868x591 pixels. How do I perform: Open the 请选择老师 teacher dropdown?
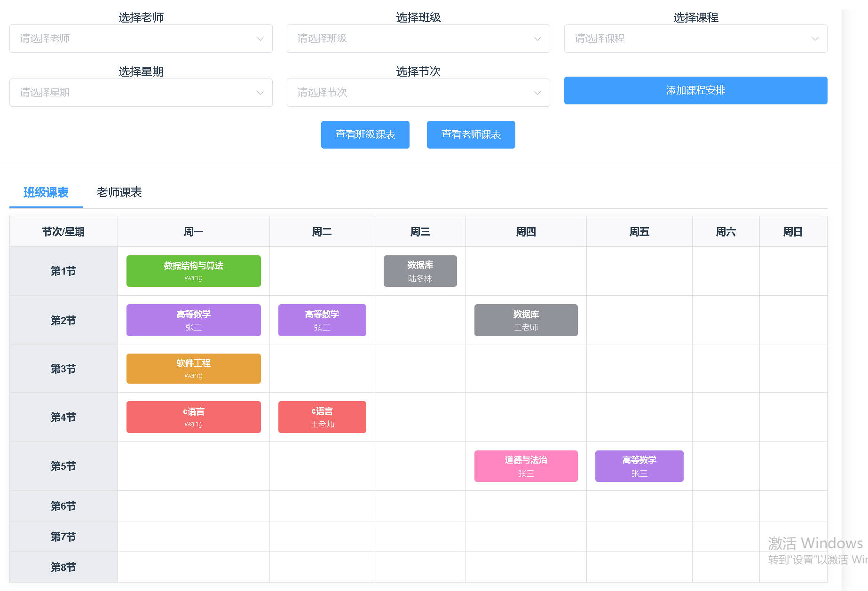[x=141, y=39]
